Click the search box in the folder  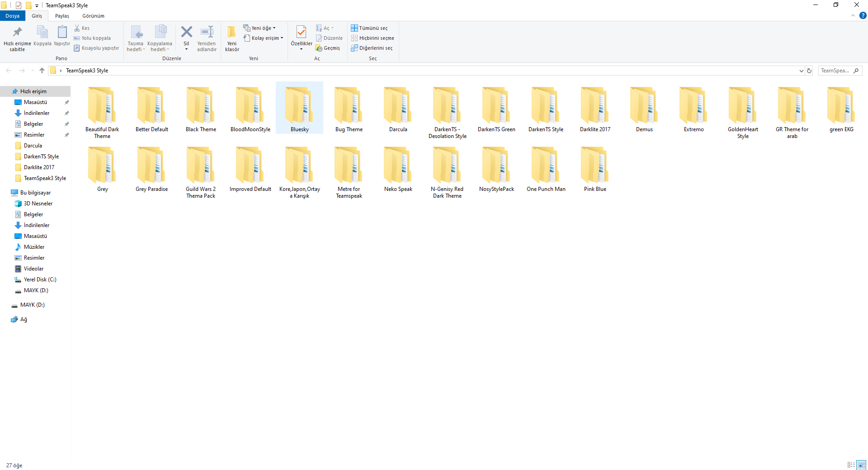840,71
